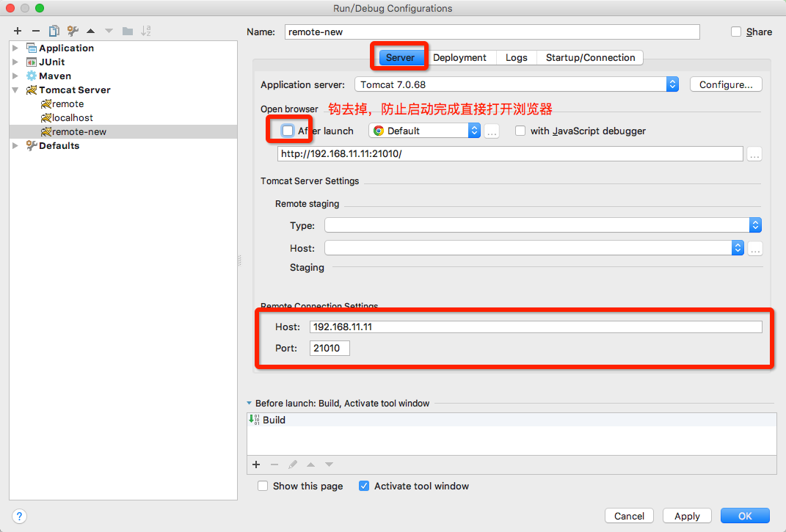Copy configuration using the duplicate icon
The image size is (786, 532).
(x=54, y=31)
